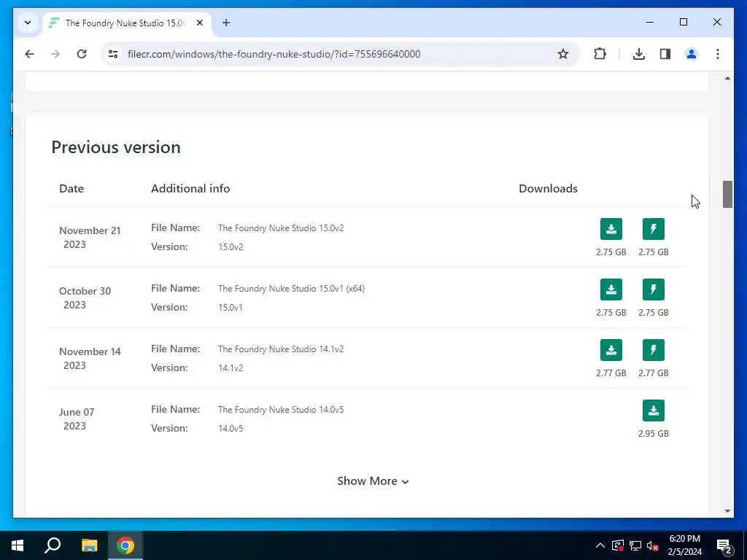Click Chrome icon in taskbar
The width and height of the screenshot is (747, 560).
[x=125, y=545]
